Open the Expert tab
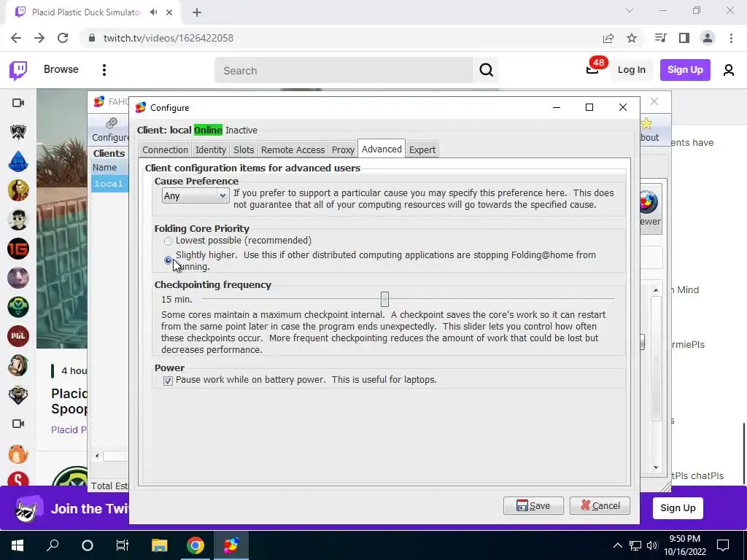The image size is (747, 560). pos(422,149)
